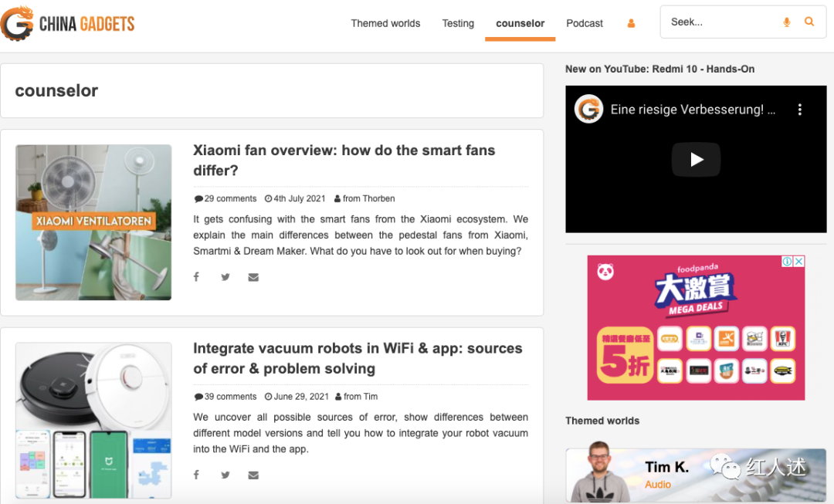The height and width of the screenshot is (504, 834).
Task: Click the microphone voice search icon
Action: [x=786, y=22]
